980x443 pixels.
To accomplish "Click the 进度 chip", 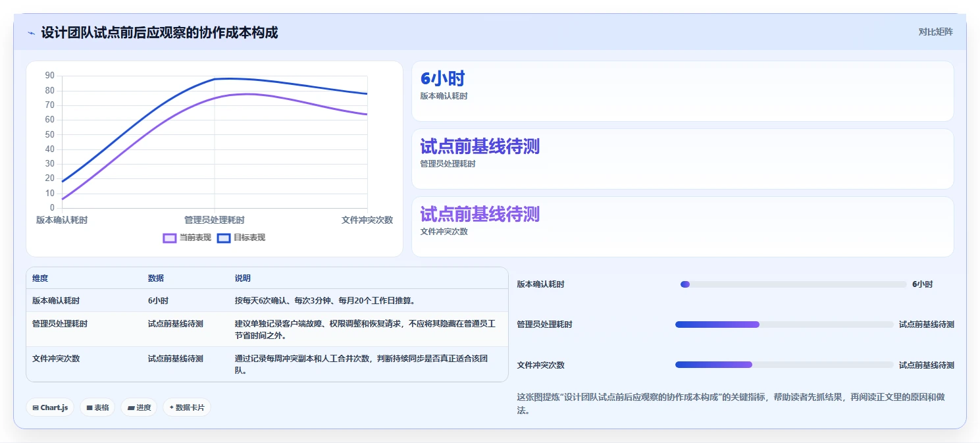I will pyautogui.click(x=139, y=407).
